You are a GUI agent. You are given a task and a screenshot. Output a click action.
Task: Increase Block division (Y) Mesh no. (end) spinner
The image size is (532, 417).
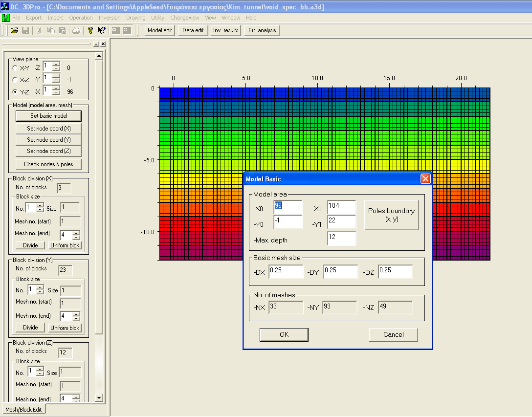[76, 314]
